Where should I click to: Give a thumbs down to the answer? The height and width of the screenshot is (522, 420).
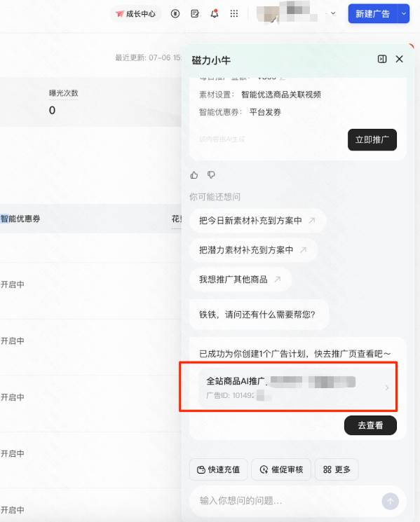(211, 175)
